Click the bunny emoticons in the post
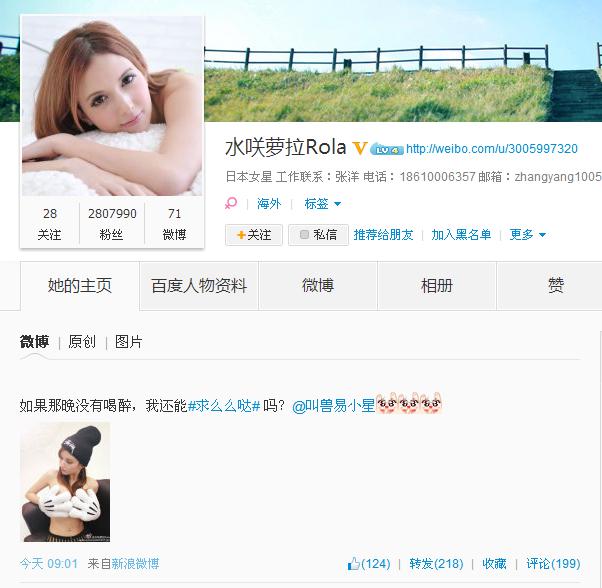The height and width of the screenshot is (588, 602). pos(409,403)
